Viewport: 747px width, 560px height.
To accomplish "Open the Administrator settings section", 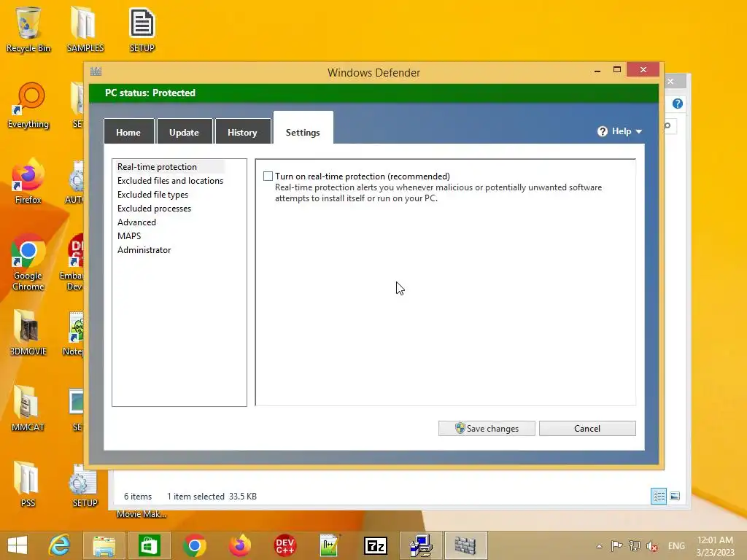I will pos(144,249).
